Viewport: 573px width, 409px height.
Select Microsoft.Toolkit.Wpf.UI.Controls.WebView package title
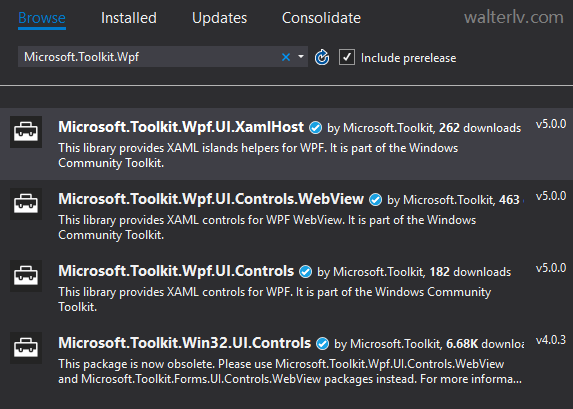[x=211, y=199]
